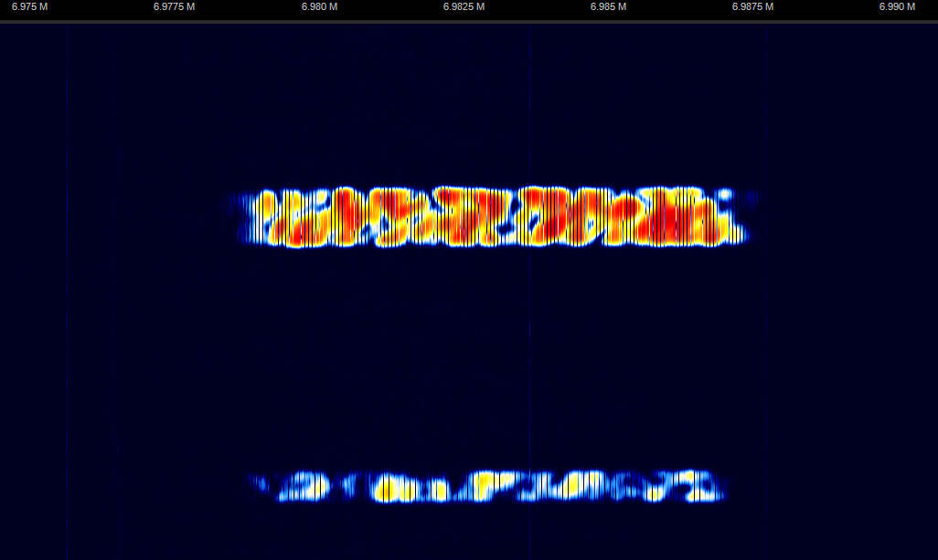Image resolution: width=938 pixels, height=560 pixels.
Task: Click the dark waterfall area above the upper signal
Action: pyautogui.click(x=494, y=100)
